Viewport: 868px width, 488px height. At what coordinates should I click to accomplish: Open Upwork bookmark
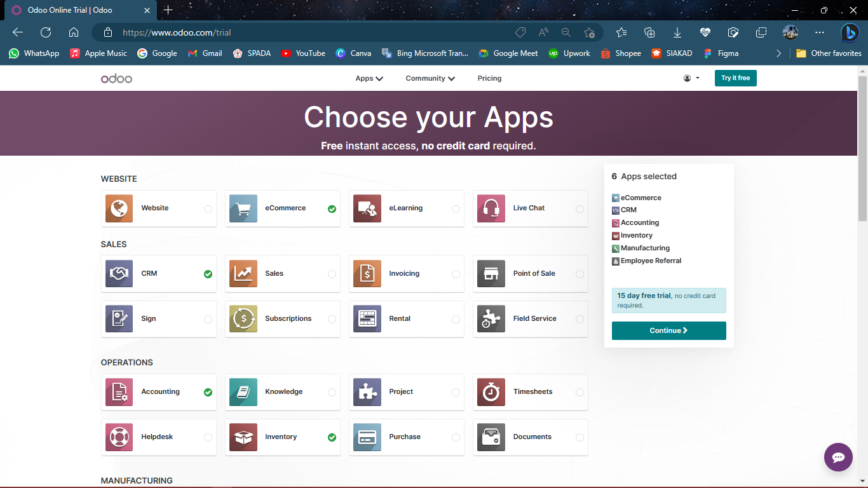point(569,53)
